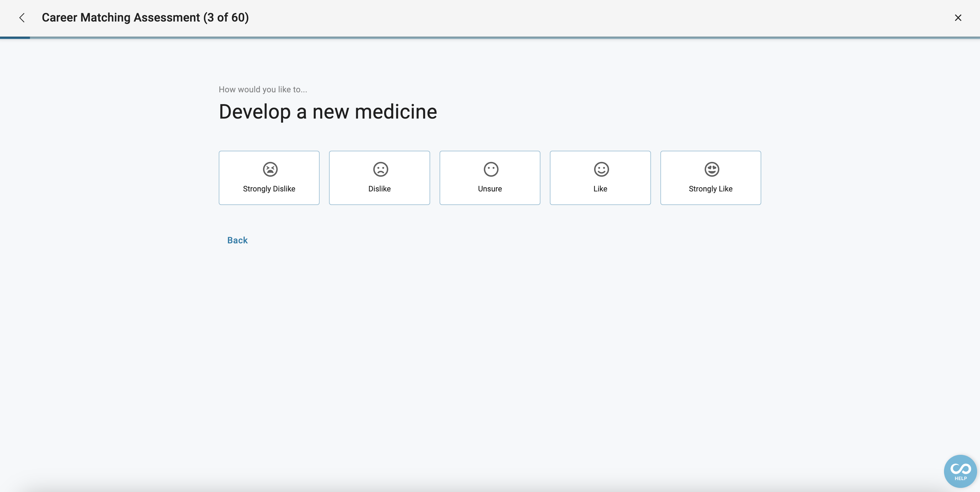Image resolution: width=980 pixels, height=492 pixels.
Task: Choose the Strongly Like answer card
Action: 711,178
